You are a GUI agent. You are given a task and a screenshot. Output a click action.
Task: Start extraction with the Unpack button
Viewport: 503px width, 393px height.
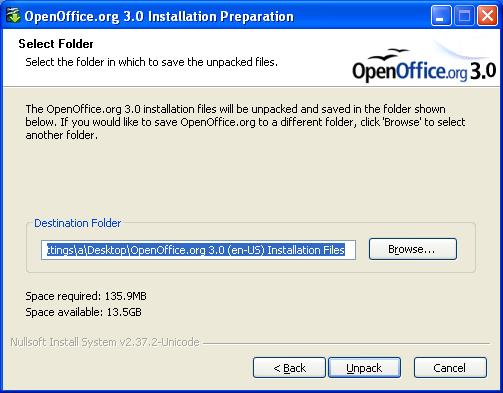364,368
